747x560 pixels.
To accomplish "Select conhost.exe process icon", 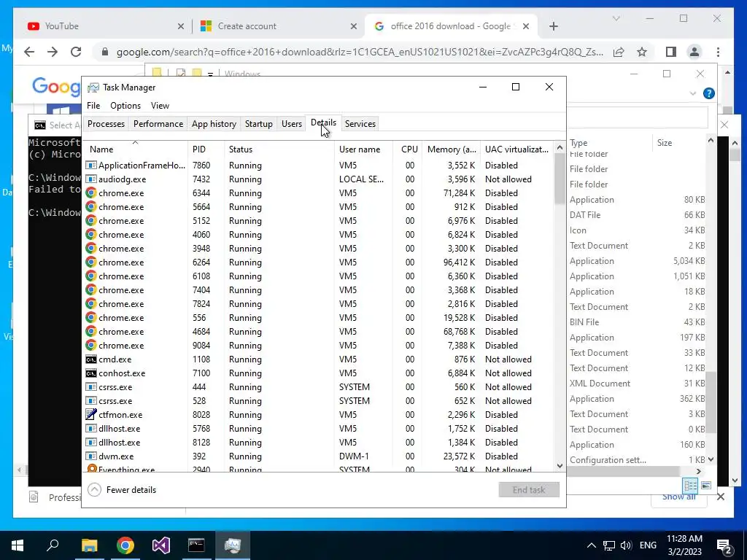I will 91,373.
